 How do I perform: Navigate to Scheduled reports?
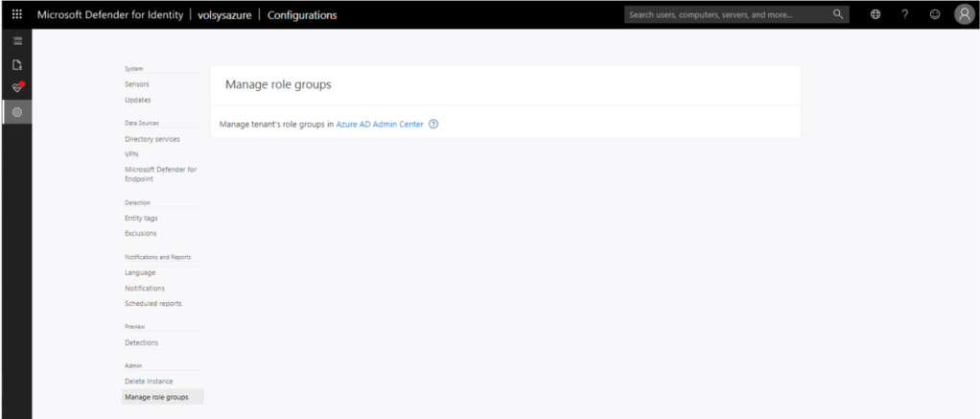[152, 303]
